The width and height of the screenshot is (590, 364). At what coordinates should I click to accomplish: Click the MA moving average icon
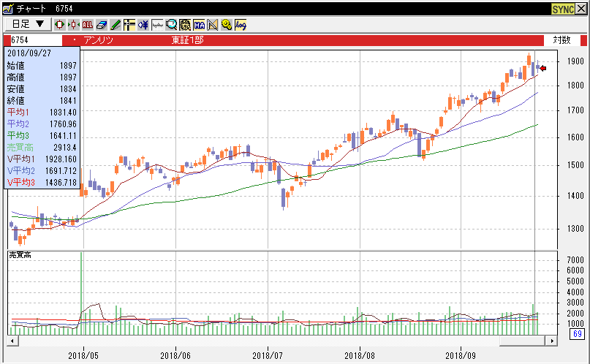click(x=200, y=24)
